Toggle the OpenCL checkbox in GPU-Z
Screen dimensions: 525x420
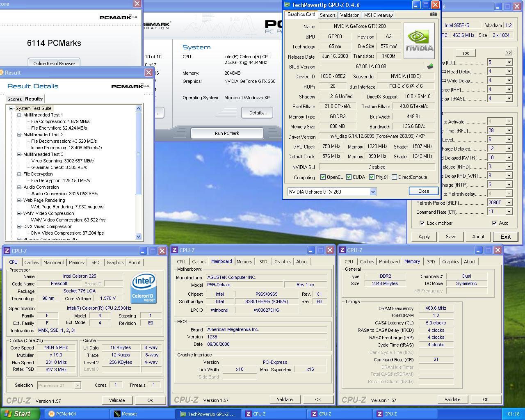click(323, 177)
